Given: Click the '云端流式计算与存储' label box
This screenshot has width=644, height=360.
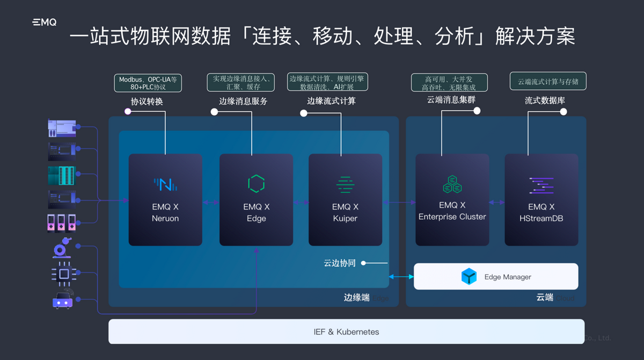Looking at the screenshot, I should [547, 82].
